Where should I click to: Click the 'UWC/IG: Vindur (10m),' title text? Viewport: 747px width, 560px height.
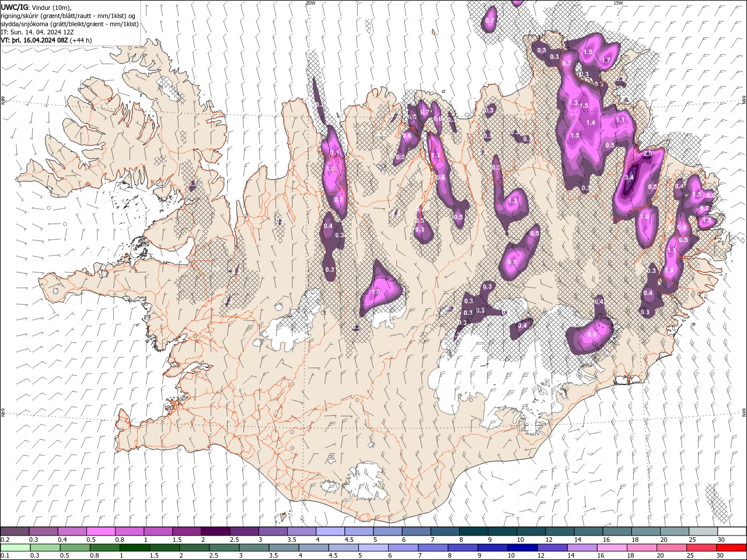[x=36, y=7]
